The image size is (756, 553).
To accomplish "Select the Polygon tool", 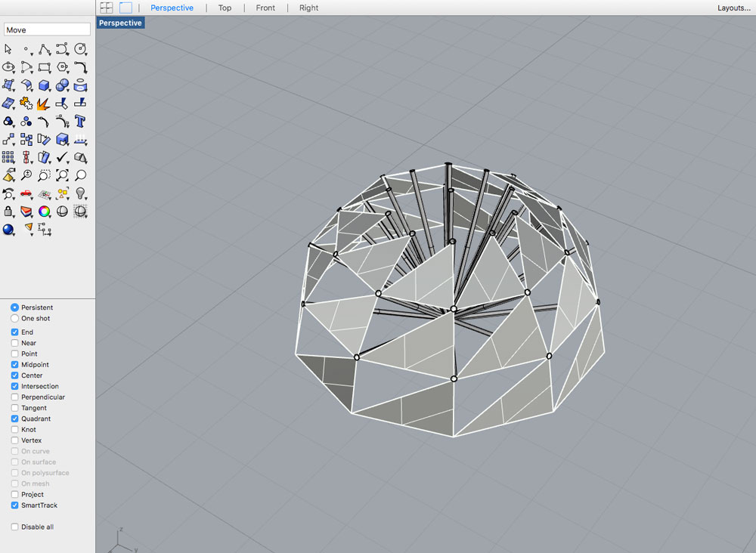I will click(x=62, y=67).
